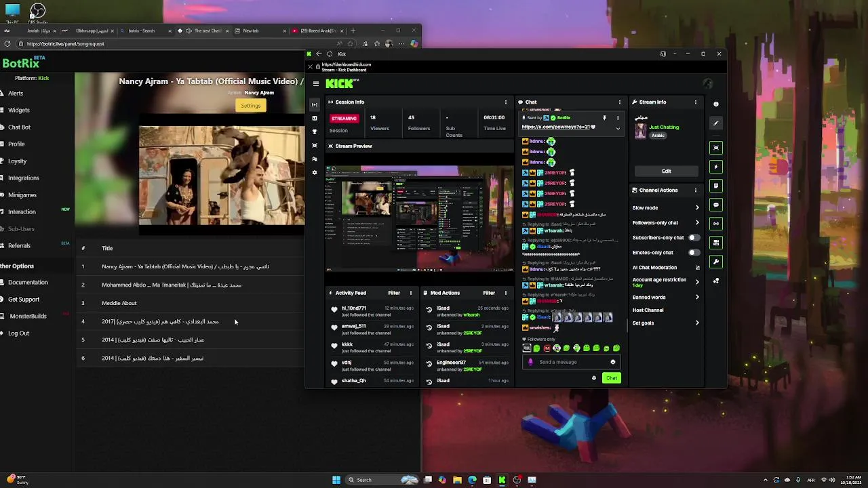
Task: Open Chat Bot in BotRix sidebar
Action: pos(19,127)
